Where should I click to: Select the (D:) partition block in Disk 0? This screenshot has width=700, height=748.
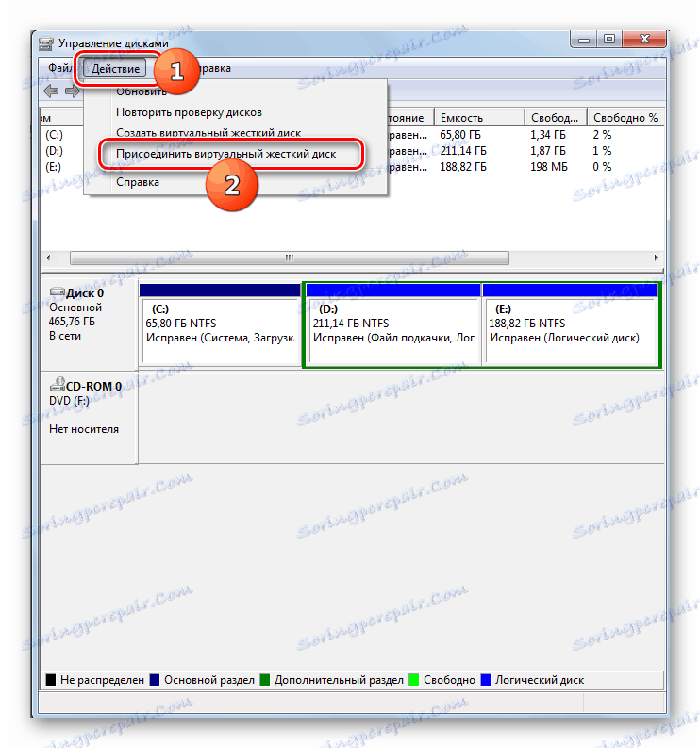pyautogui.click(x=393, y=324)
